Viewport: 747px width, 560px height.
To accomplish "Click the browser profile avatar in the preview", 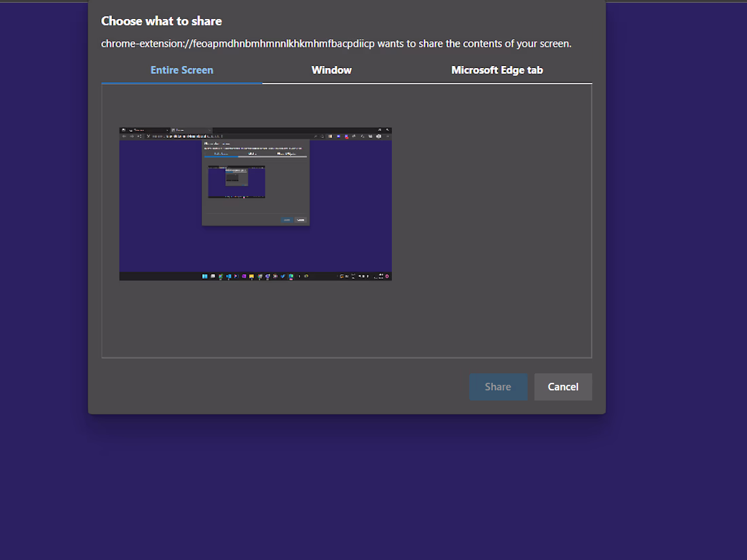I will (x=378, y=135).
